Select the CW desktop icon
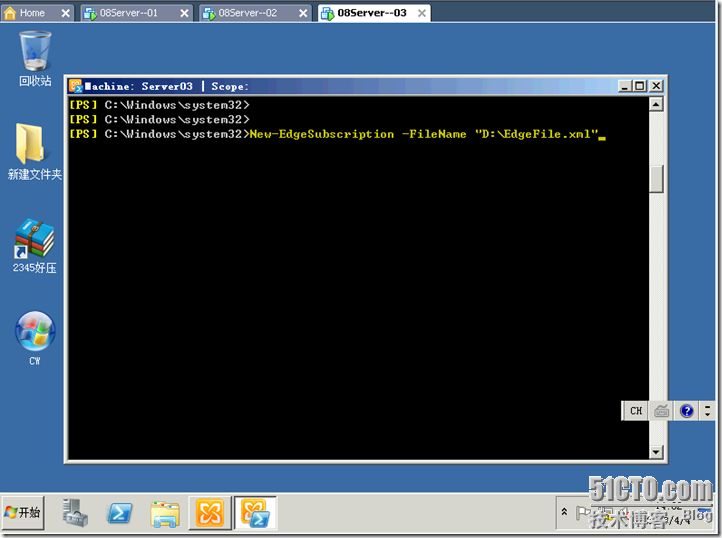This screenshot has width=722, height=538. (x=35, y=339)
